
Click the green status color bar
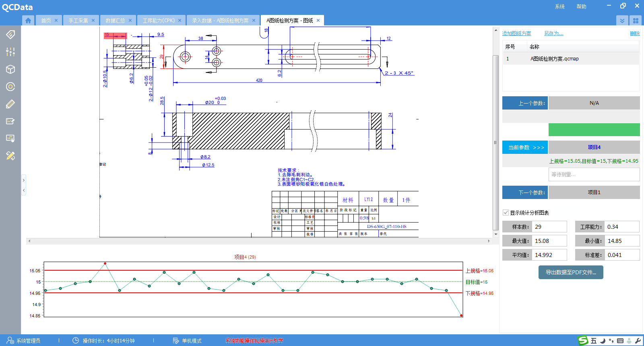[594, 130]
